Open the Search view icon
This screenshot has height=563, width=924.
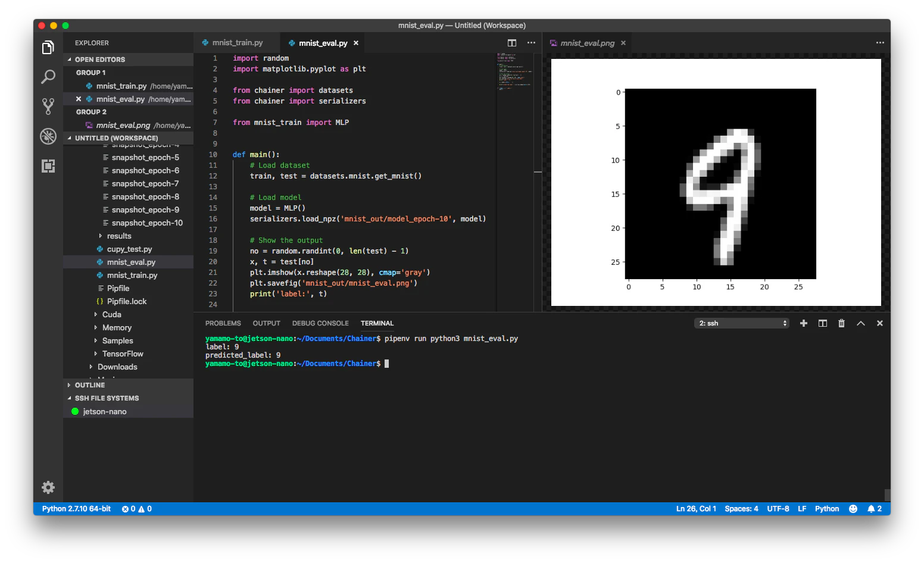tap(48, 77)
